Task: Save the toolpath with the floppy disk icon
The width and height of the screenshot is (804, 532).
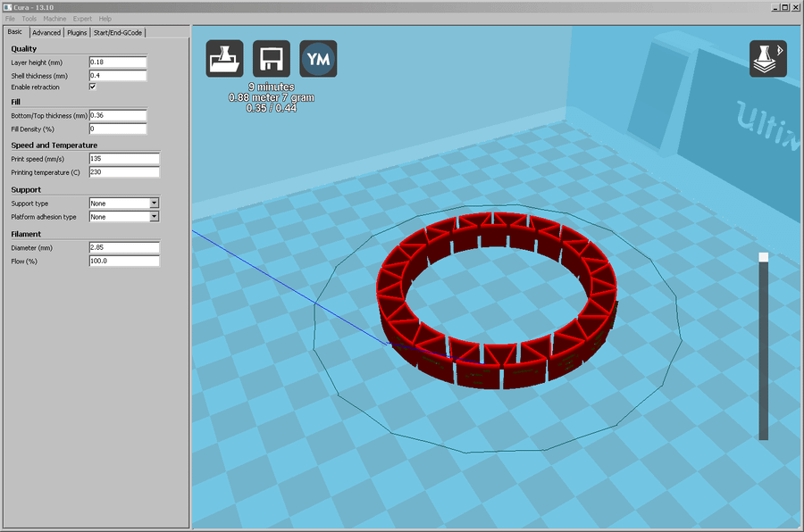Action: tap(272, 58)
